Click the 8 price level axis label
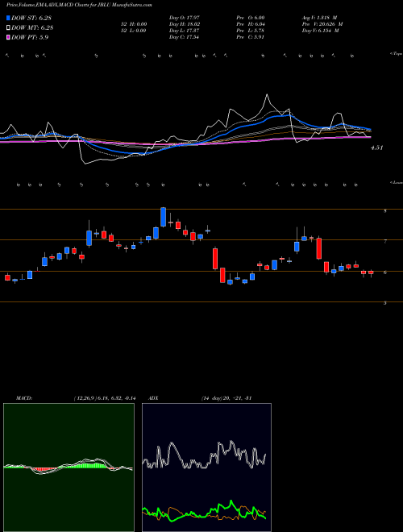 [385, 210]
